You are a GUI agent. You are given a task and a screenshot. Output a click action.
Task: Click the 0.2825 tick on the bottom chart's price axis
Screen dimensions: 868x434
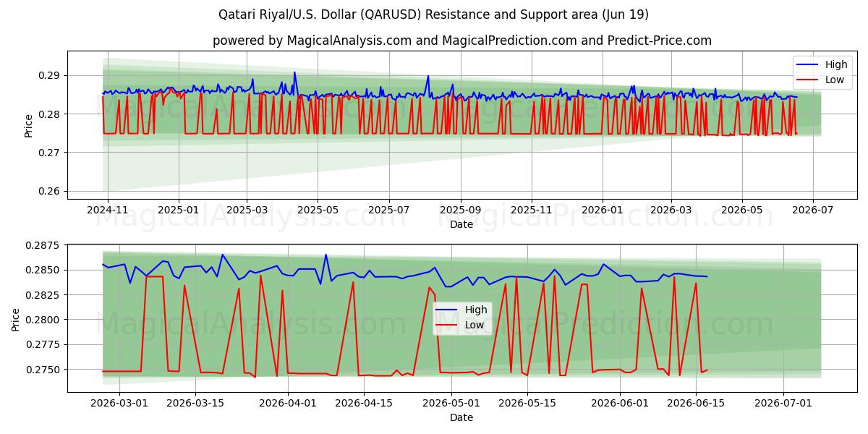[45, 295]
